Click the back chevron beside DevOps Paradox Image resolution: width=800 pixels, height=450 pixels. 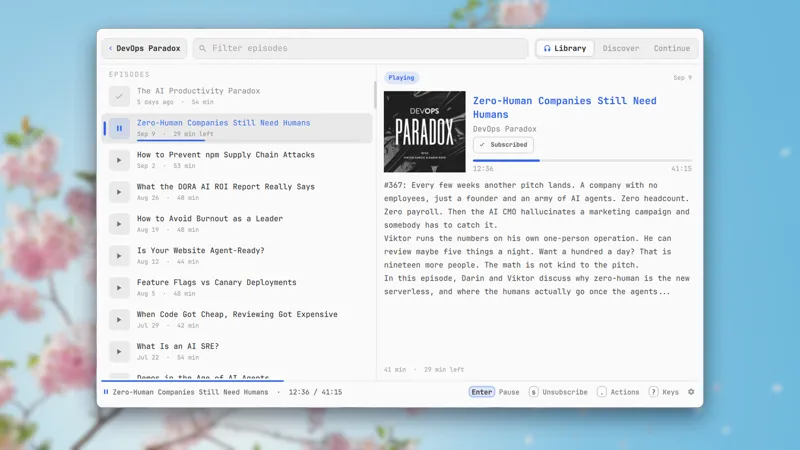click(110, 48)
